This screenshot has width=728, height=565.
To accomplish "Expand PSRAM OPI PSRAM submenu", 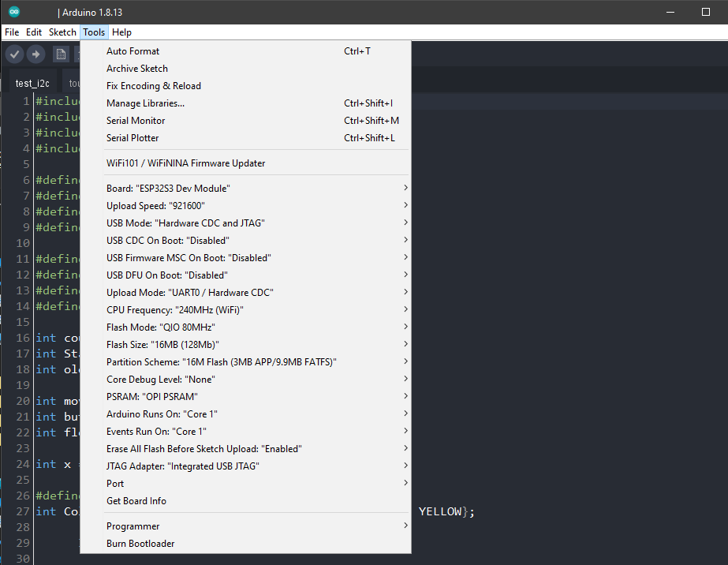I will (245, 396).
